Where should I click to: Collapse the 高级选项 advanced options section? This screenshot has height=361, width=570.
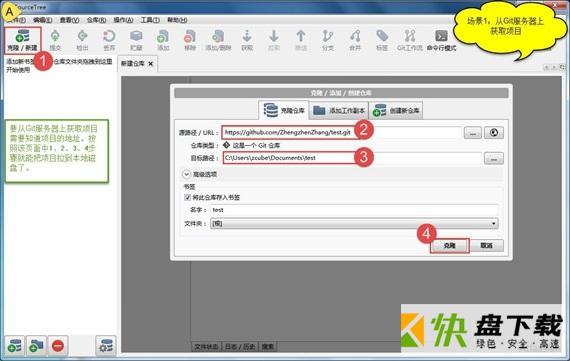(x=186, y=174)
